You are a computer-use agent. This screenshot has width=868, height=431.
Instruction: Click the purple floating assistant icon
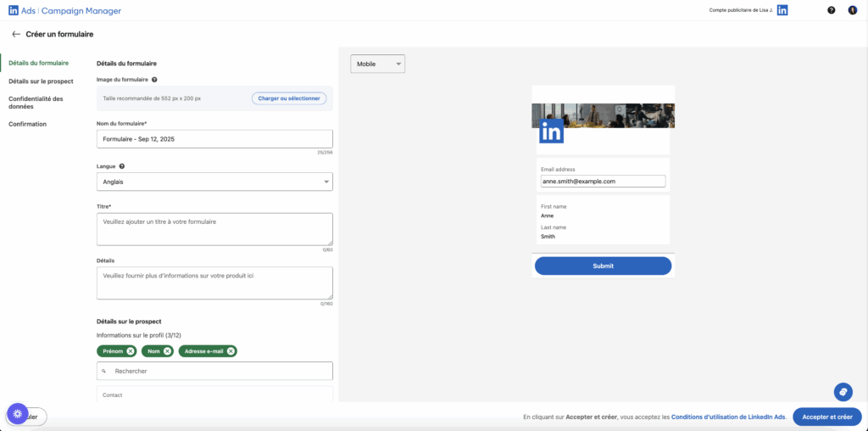(x=17, y=413)
